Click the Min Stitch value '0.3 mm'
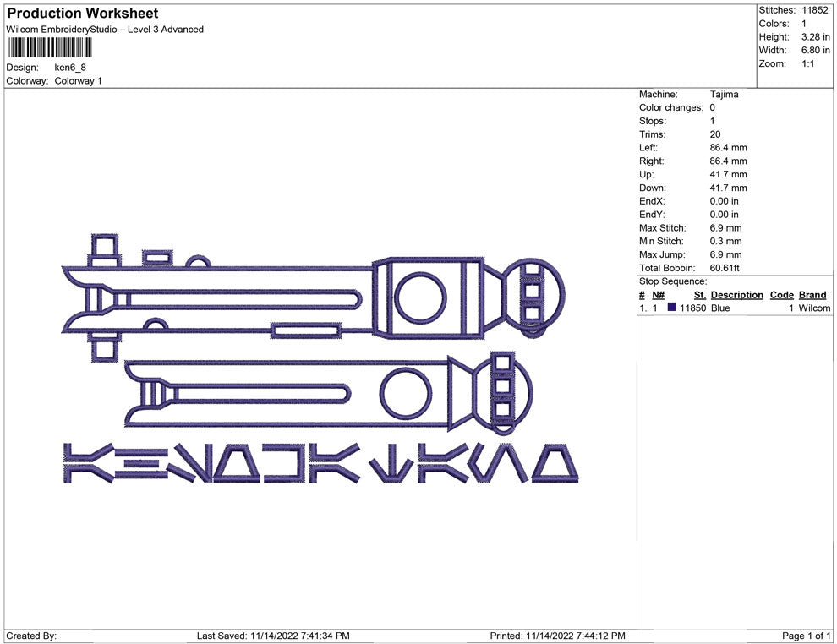The width and height of the screenshot is (837, 644). [725, 241]
